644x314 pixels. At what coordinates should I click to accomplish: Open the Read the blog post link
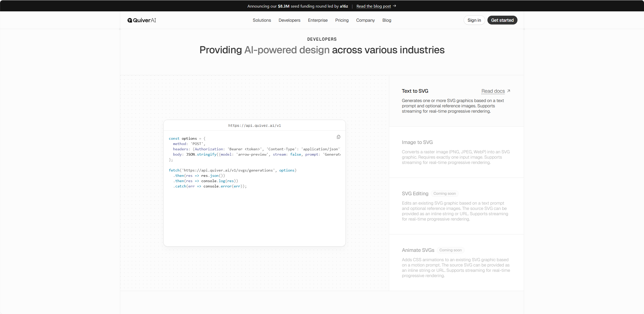374,6
